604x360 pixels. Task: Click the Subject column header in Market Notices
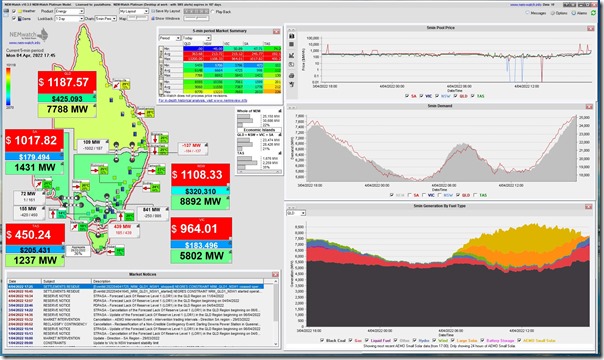66,281
